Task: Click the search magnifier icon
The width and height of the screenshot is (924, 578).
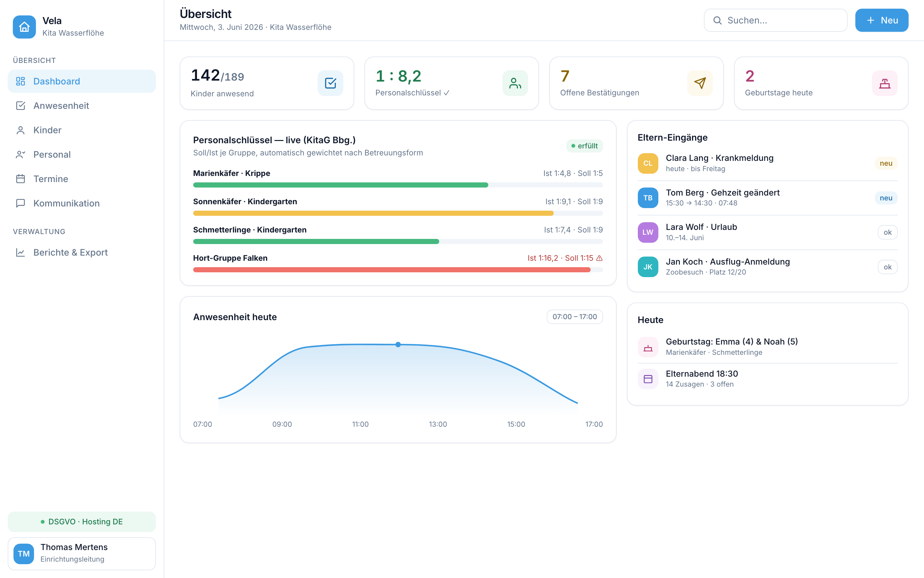Action: (x=717, y=20)
